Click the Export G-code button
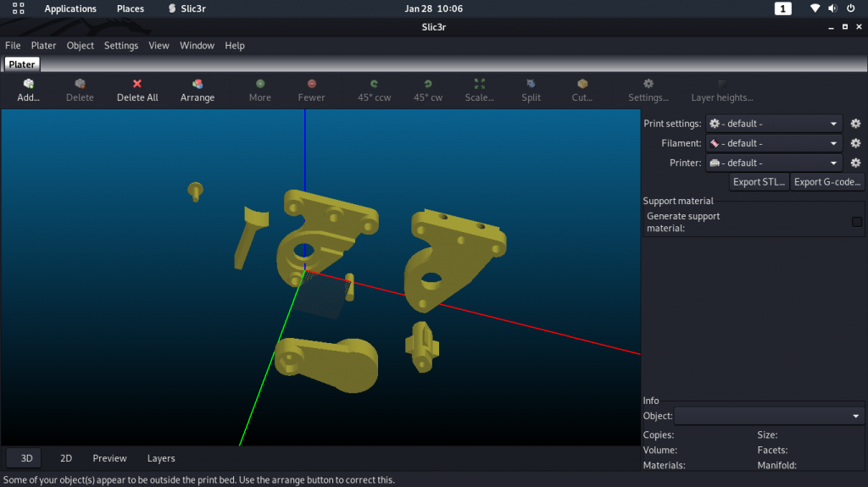 [x=827, y=182]
